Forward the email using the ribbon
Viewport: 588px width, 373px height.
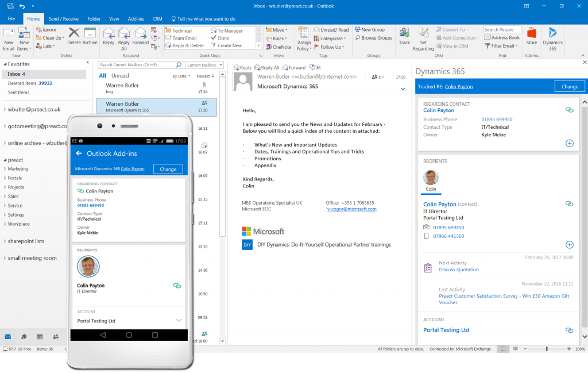pyautogui.click(x=140, y=36)
